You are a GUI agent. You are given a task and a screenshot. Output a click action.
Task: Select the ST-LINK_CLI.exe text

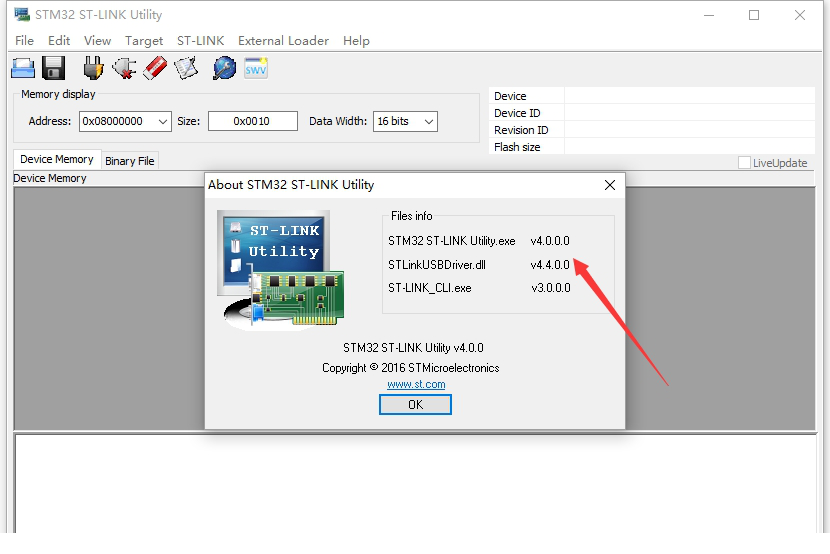pos(429,288)
